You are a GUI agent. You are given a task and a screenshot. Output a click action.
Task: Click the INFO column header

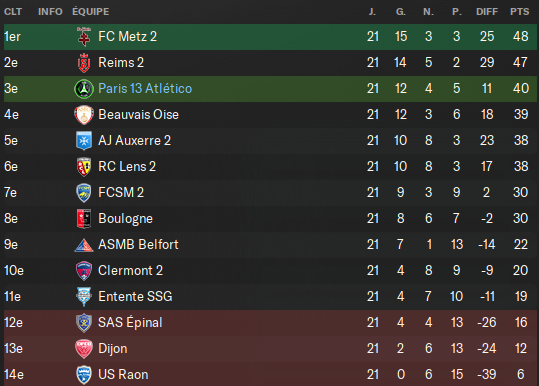[x=50, y=12]
